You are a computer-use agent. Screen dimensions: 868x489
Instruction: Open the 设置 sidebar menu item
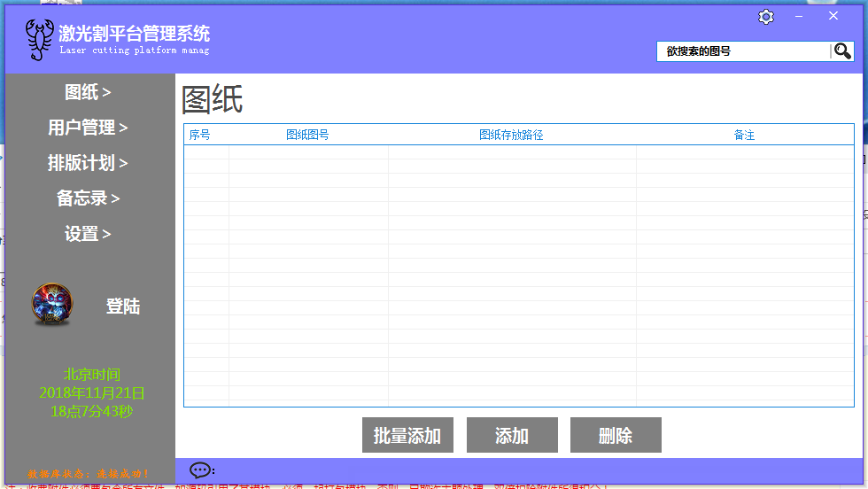(88, 234)
